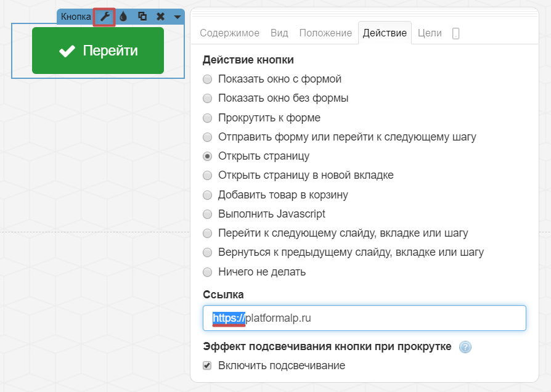This screenshot has height=392, width=551.
Task: Select Ничего не делать option
Action: pos(207,272)
